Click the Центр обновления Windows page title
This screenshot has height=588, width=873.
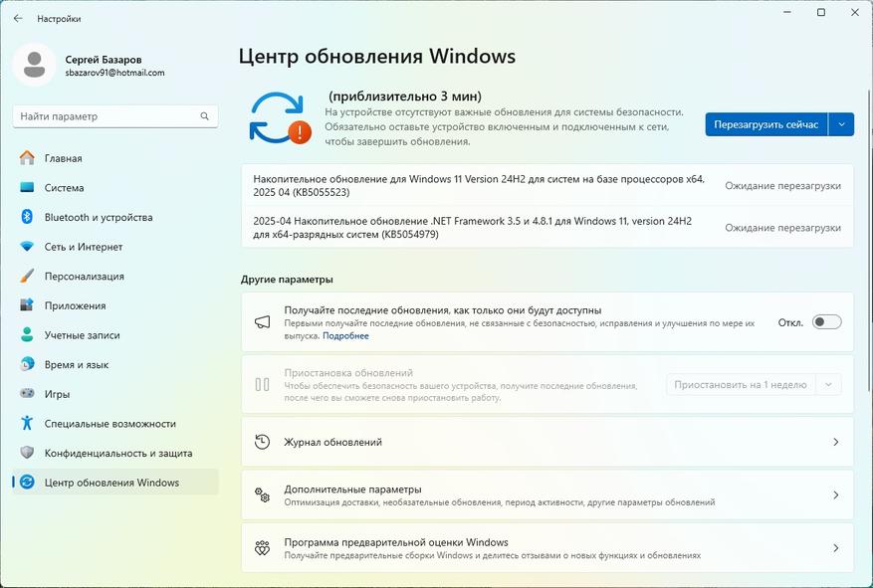377,56
